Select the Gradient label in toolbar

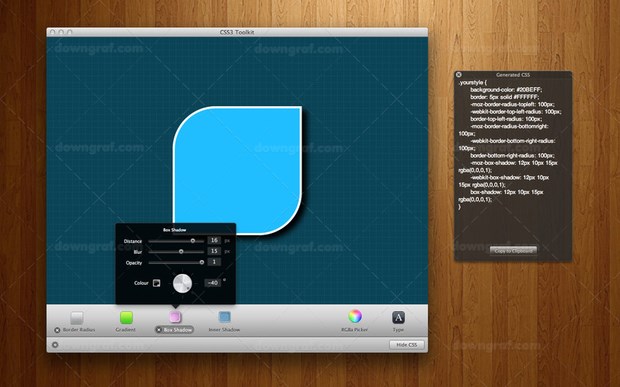click(126, 330)
